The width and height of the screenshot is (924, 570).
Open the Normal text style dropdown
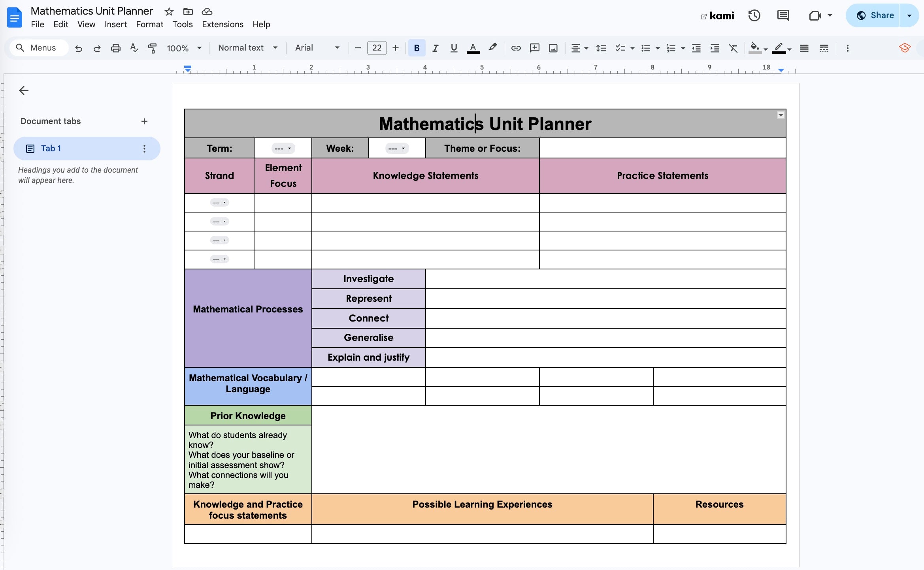tap(248, 48)
